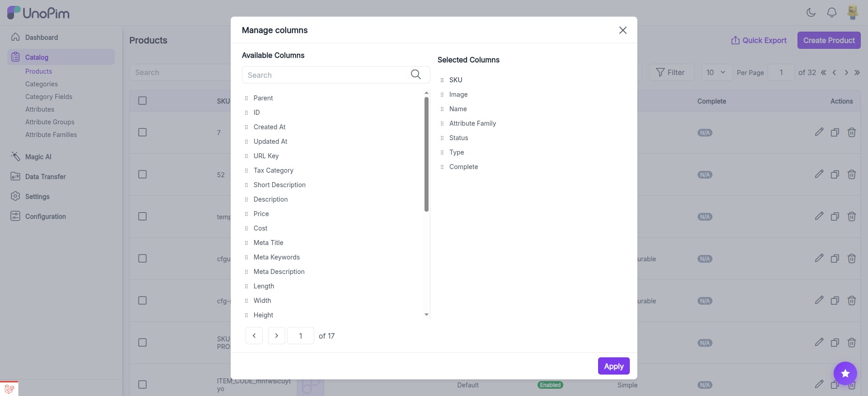Click the search magnifier in Available Columns
The height and width of the screenshot is (396, 868).
pyautogui.click(x=415, y=75)
